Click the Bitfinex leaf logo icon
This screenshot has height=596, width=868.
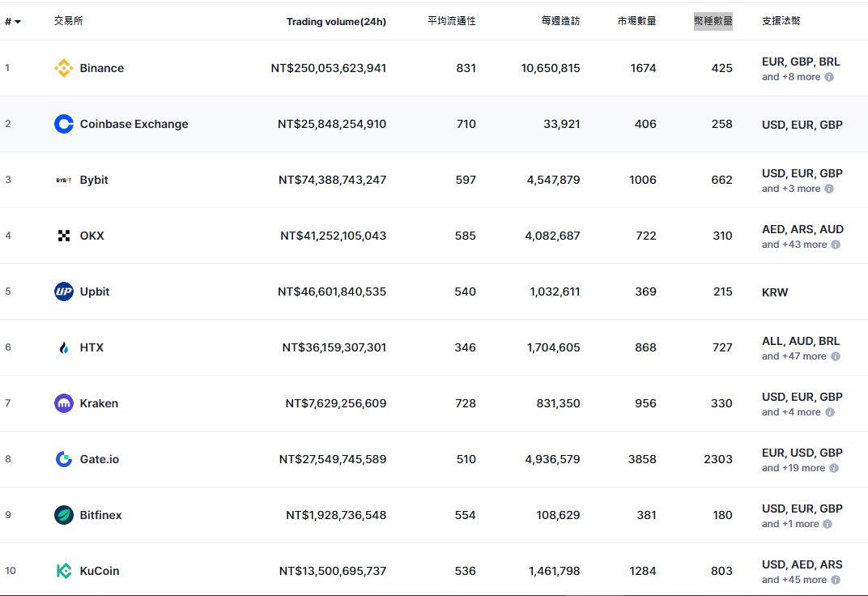(x=64, y=515)
